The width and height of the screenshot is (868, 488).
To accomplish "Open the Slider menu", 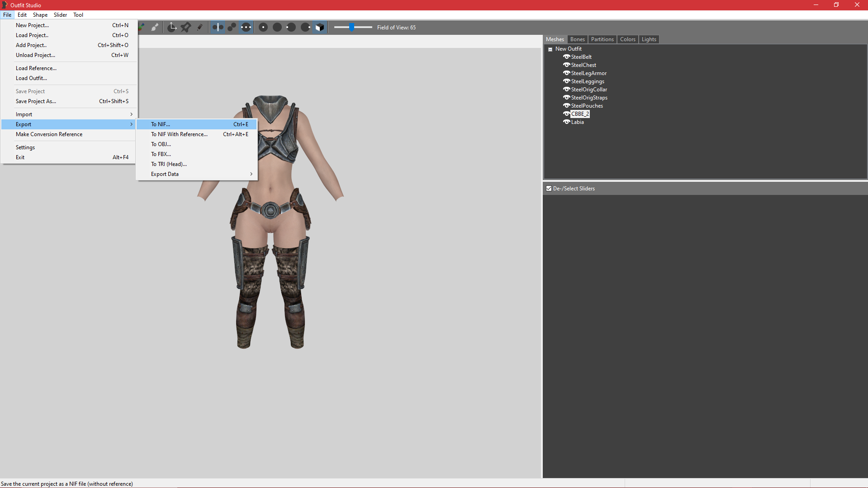I will point(60,15).
